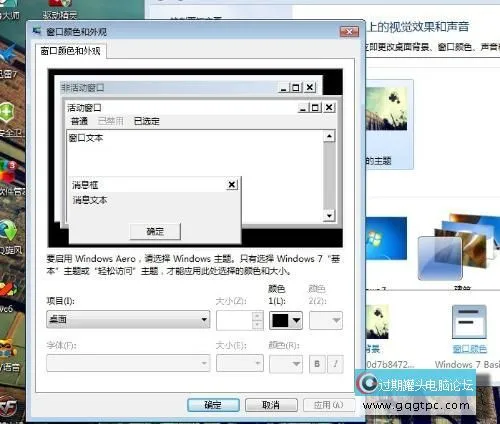Click the preview scrollbar down arrow

pyautogui.click(x=329, y=216)
